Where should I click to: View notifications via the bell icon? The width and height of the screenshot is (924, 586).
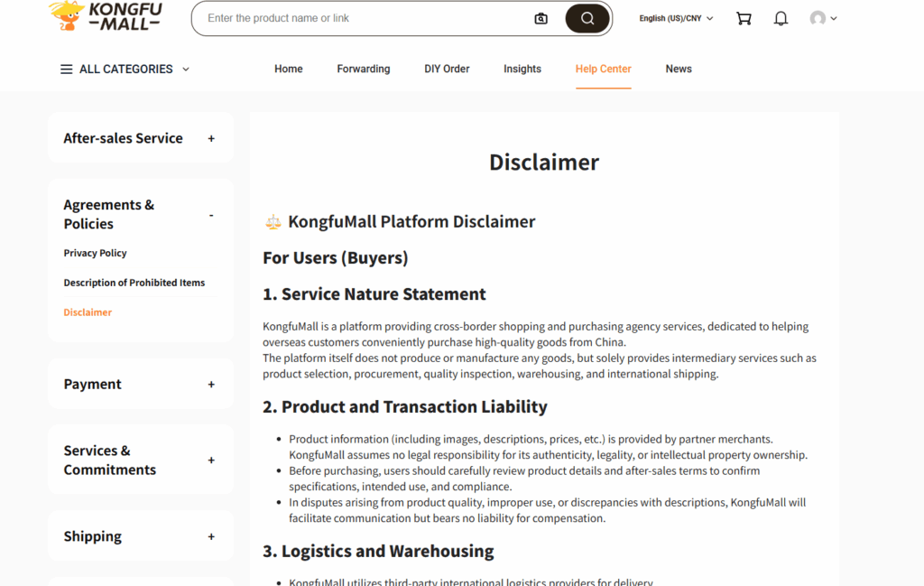[781, 18]
